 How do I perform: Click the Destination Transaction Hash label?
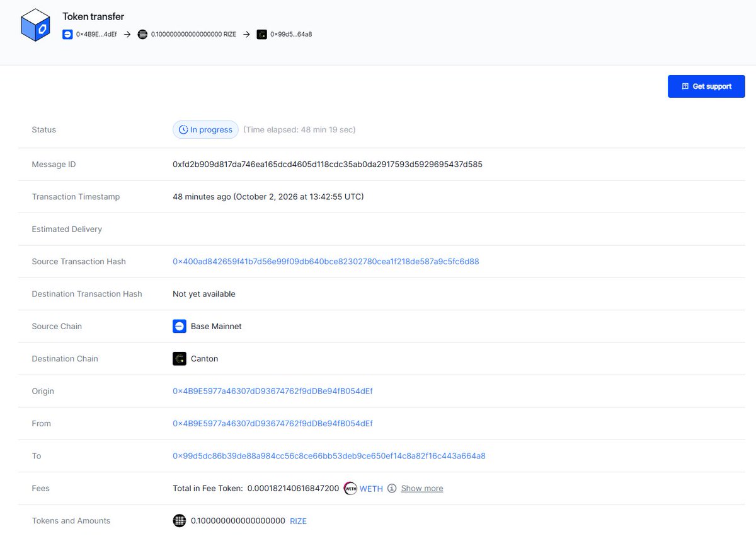pyautogui.click(x=87, y=294)
